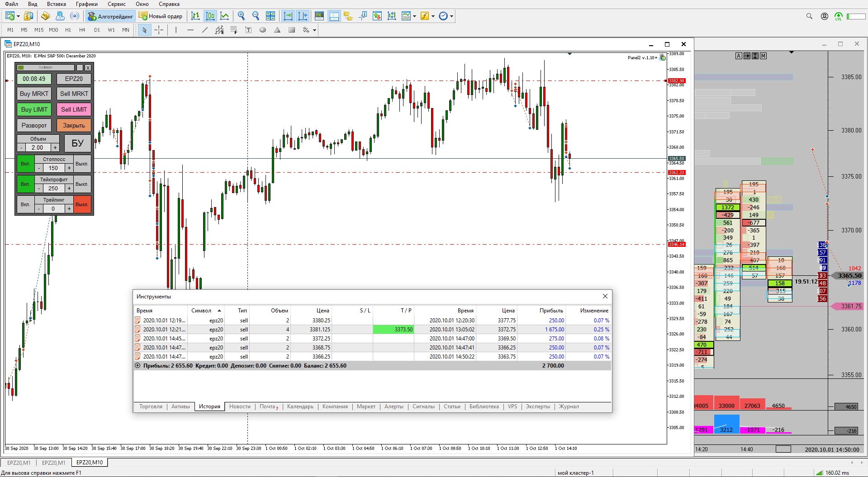The width and height of the screenshot is (868, 477).
Task: Switch chart to bar chart display
Action: (195, 16)
